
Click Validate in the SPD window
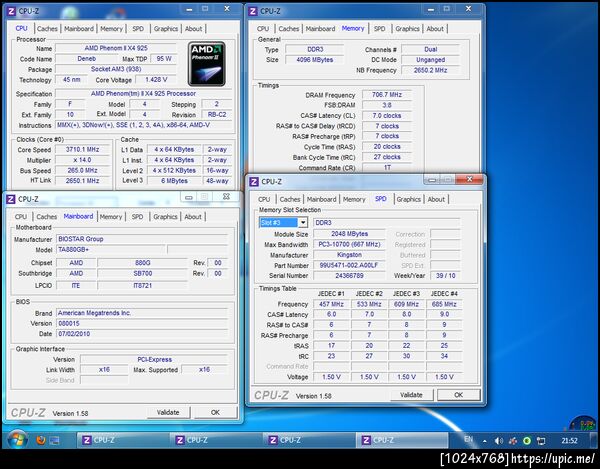(x=411, y=395)
